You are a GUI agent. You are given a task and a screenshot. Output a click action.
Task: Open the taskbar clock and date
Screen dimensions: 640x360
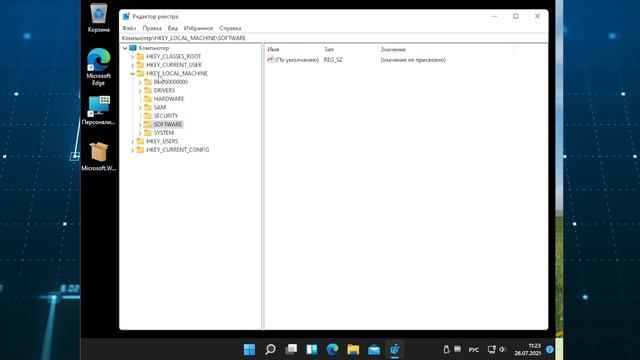point(528,349)
